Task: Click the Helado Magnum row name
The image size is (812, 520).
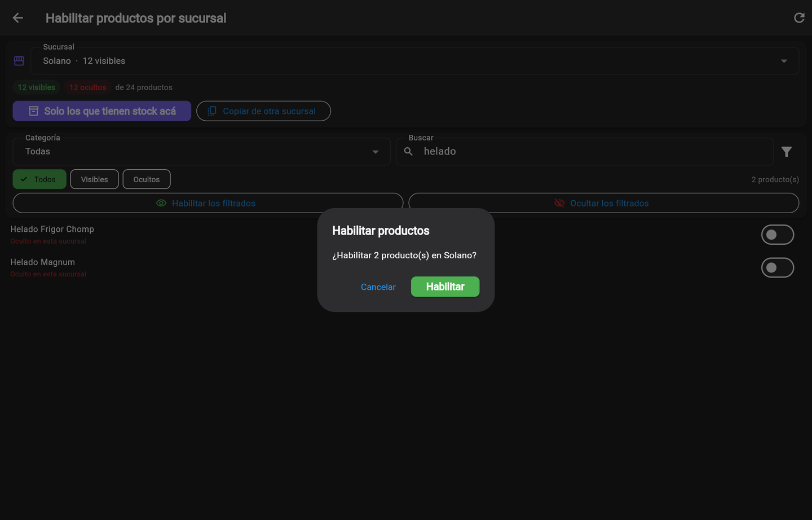Action: coord(42,262)
